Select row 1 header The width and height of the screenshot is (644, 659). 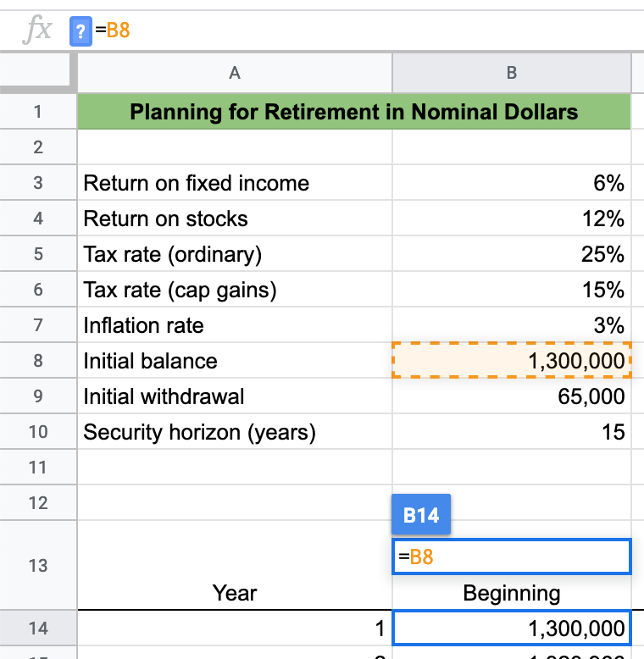tap(38, 111)
